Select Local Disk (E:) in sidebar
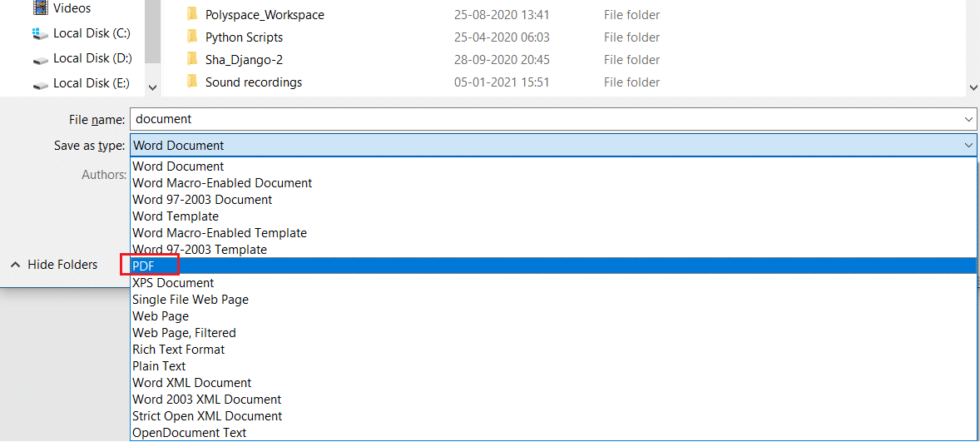 [x=92, y=83]
